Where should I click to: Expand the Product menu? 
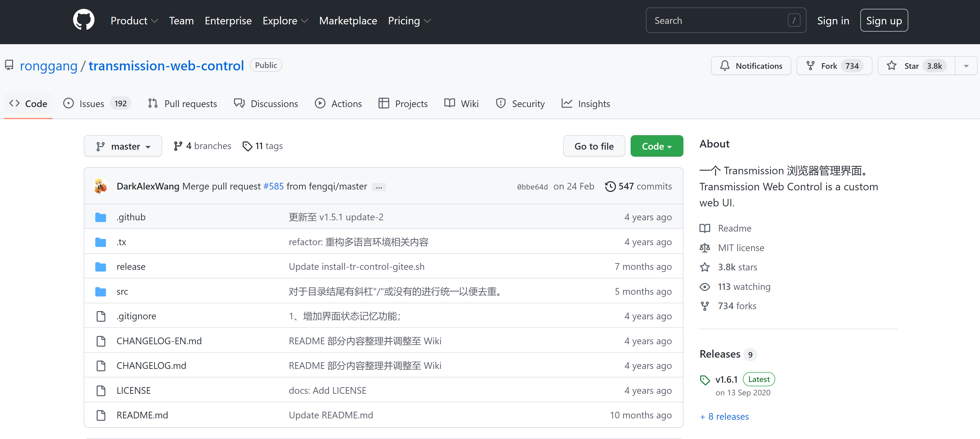134,21
